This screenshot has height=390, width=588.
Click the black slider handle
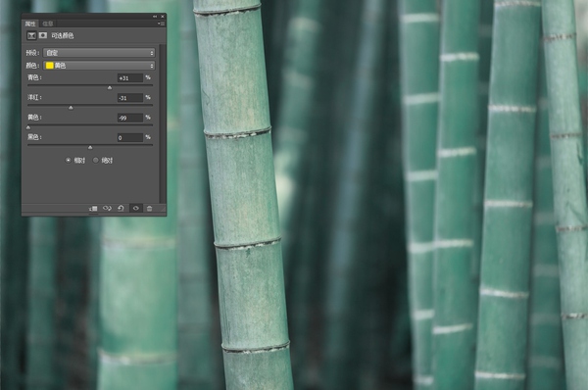(90, 147)
